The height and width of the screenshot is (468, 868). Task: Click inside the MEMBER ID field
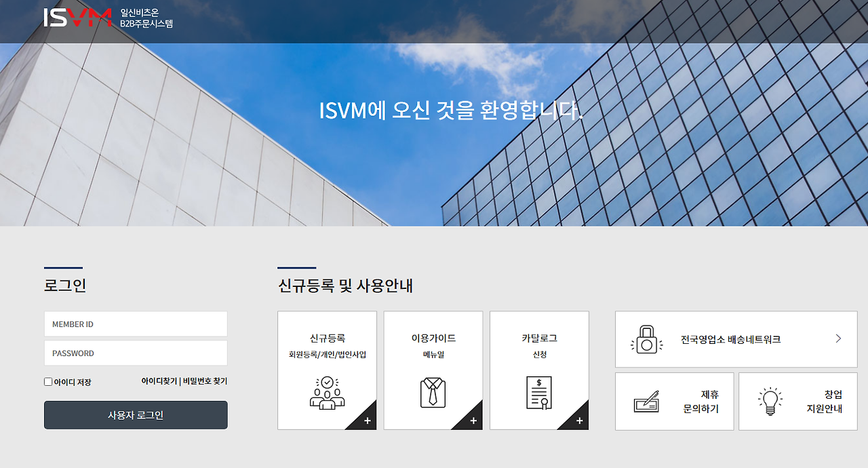pos(136,324)
